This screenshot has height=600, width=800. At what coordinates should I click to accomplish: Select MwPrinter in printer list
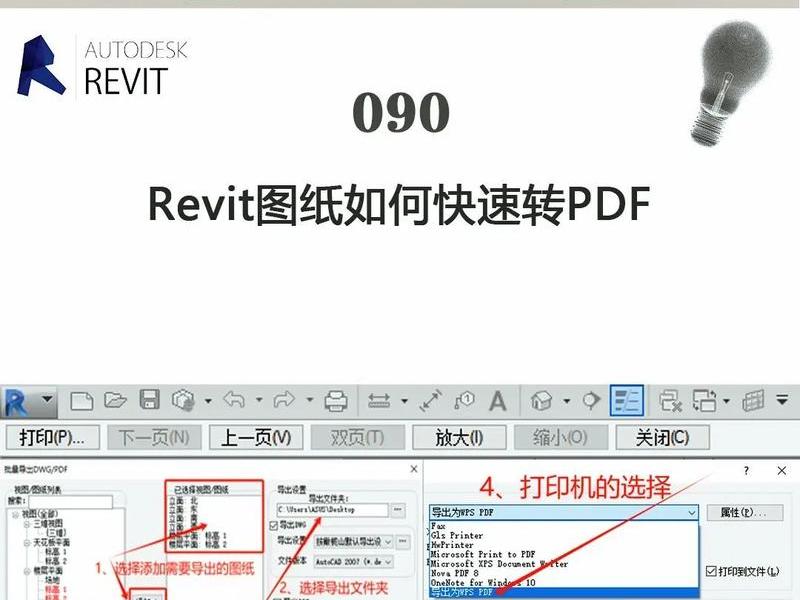tap(563, 545)
